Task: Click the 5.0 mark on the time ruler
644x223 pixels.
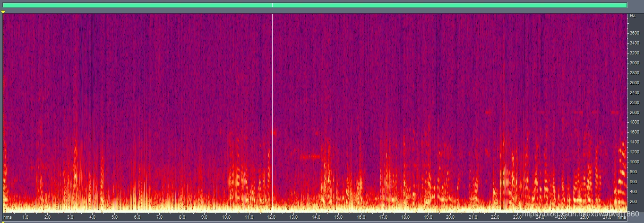Action: (x=114, y=217)
